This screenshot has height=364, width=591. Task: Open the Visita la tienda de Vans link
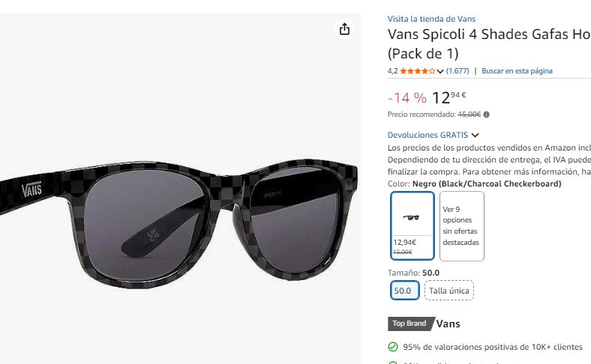pyautogui.click(x=431, y=19)
